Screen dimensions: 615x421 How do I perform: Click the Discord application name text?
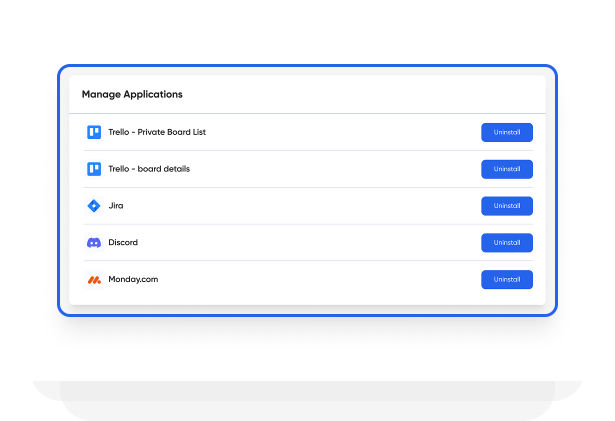point(123,243)
